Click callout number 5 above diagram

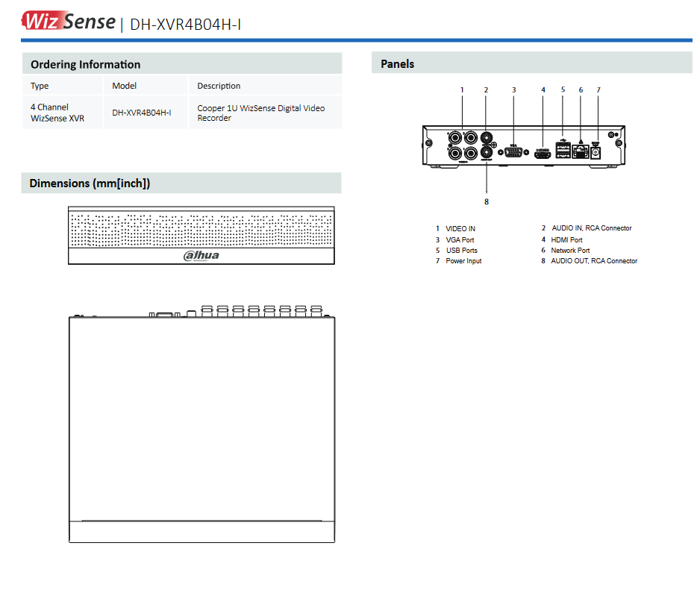point(563,90)
